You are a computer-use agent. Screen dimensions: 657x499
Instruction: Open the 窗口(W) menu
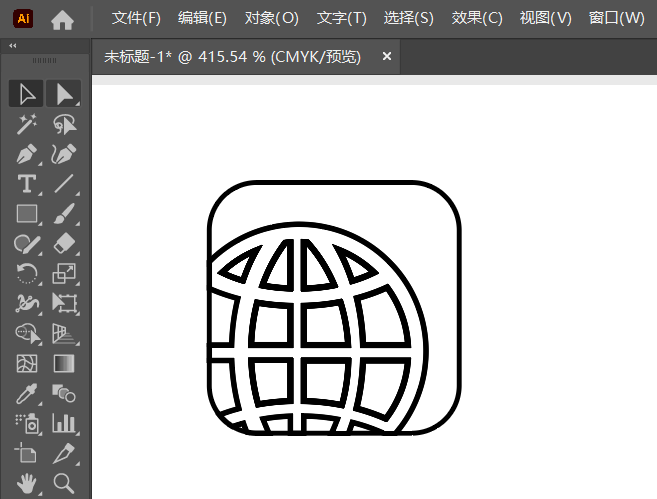[616, 18]
